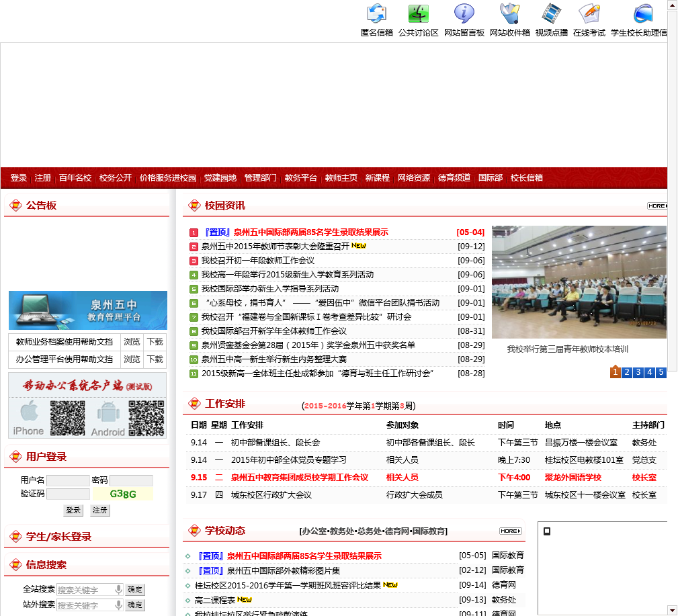678x616 pixels.
Task: Click 下载 for 教师业务档案使用帮助文档
Action: (x=155, y=342)
